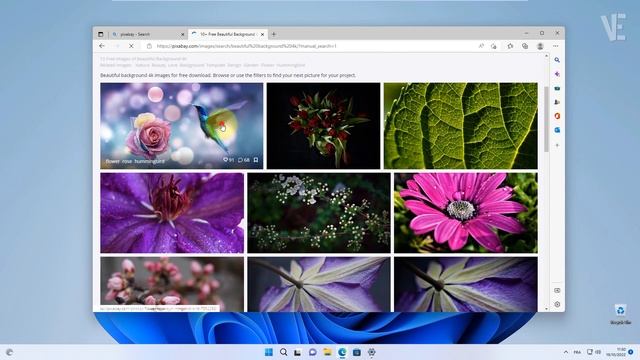Click the 'Nature' related images link
The width and height of the screenshot is (640, 360).
click(x=142, y=65)
